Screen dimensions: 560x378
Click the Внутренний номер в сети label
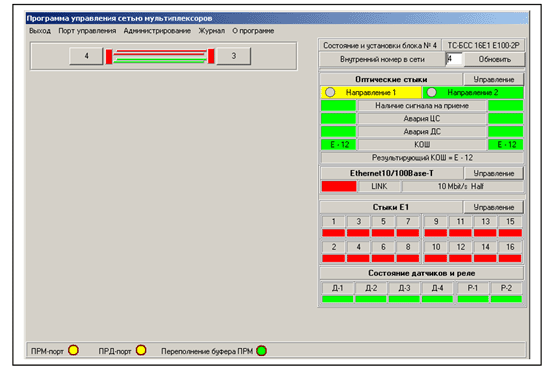point(382,59)
